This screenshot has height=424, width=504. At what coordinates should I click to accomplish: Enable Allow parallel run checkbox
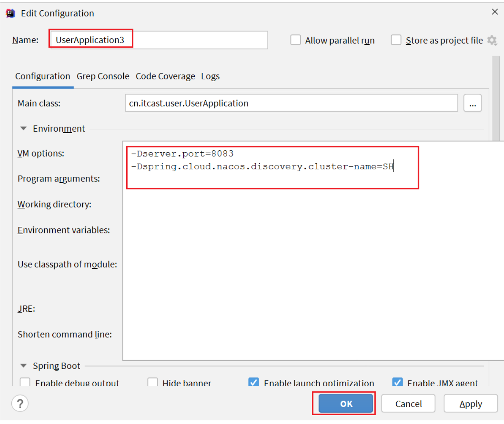[x=295, y=40]
